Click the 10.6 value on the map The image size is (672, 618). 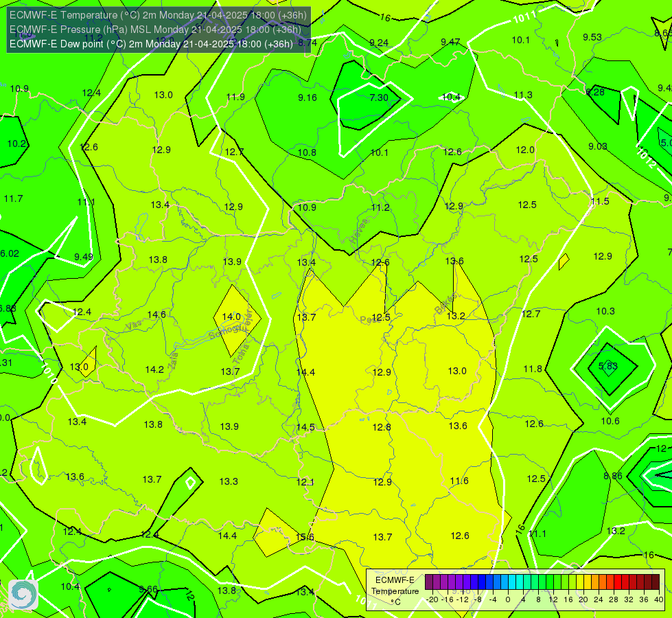click(x=610, y=421)
